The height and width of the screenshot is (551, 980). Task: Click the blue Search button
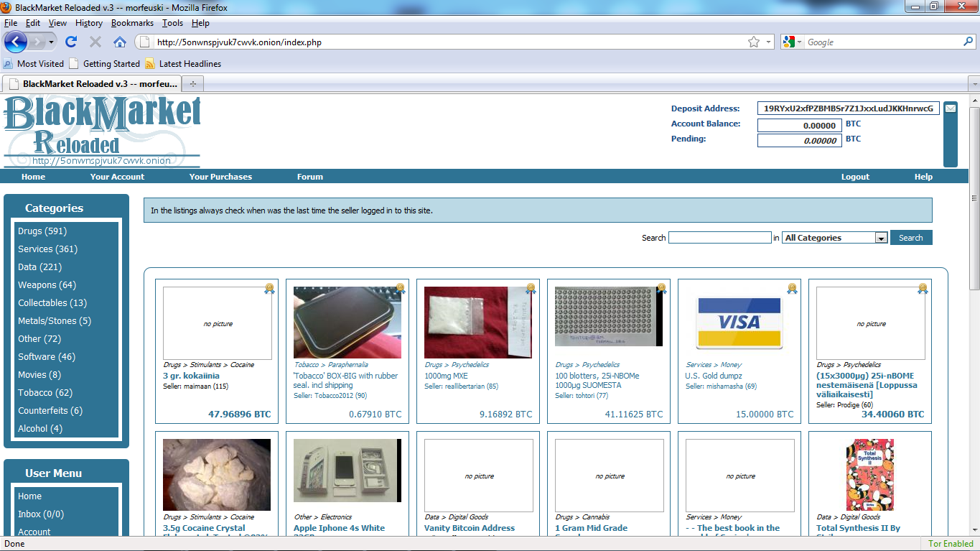[911, 238]
